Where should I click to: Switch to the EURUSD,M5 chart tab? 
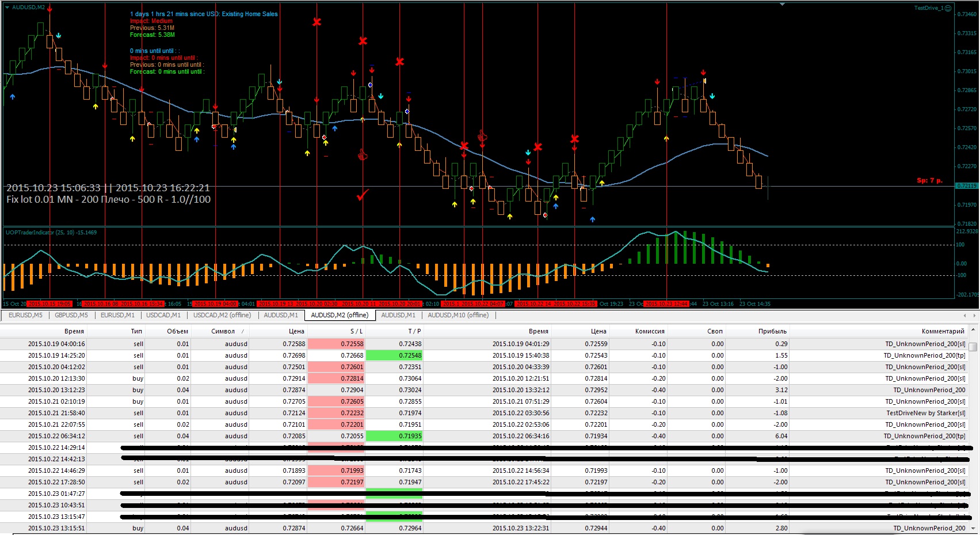coord(25,315)
